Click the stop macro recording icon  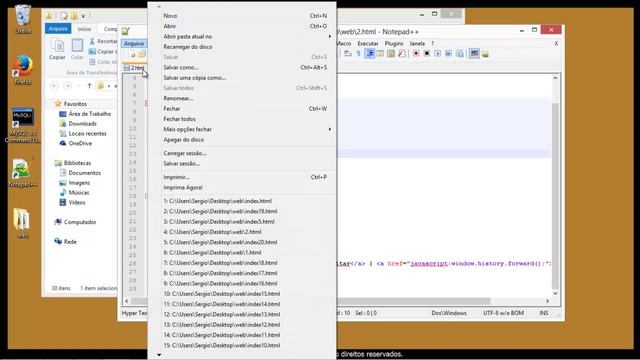[427, 53]
